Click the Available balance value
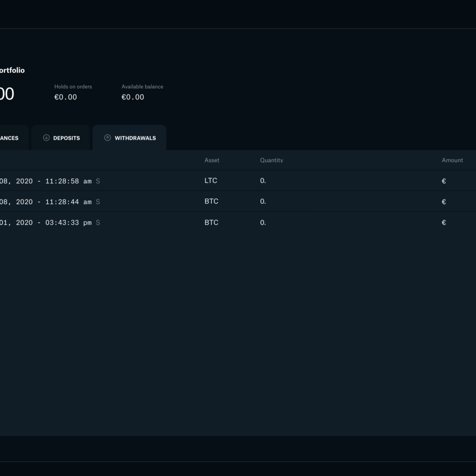The height and width of the screenshot is (476, 476). [x=132, y=97]
